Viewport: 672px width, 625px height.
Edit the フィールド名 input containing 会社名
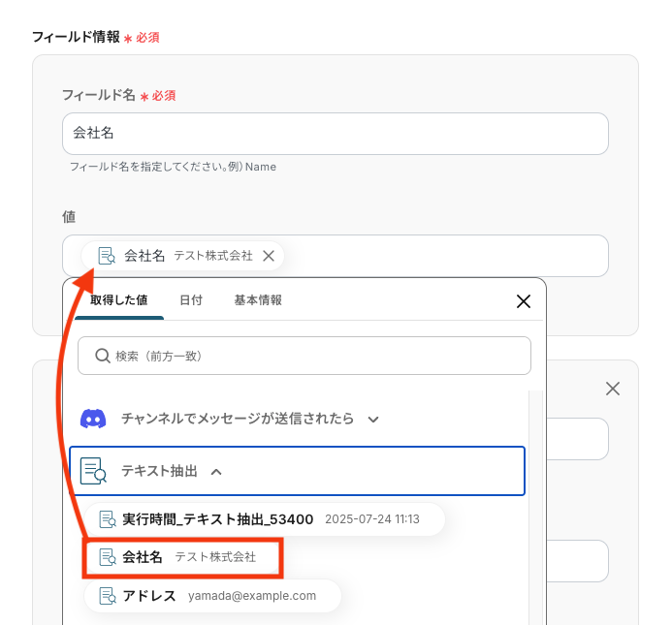[x=336, y=134]
